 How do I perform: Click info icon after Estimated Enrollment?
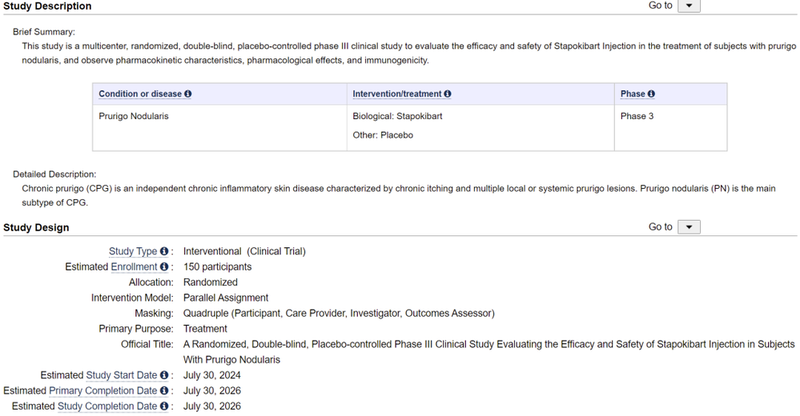[x=166, y=268]
